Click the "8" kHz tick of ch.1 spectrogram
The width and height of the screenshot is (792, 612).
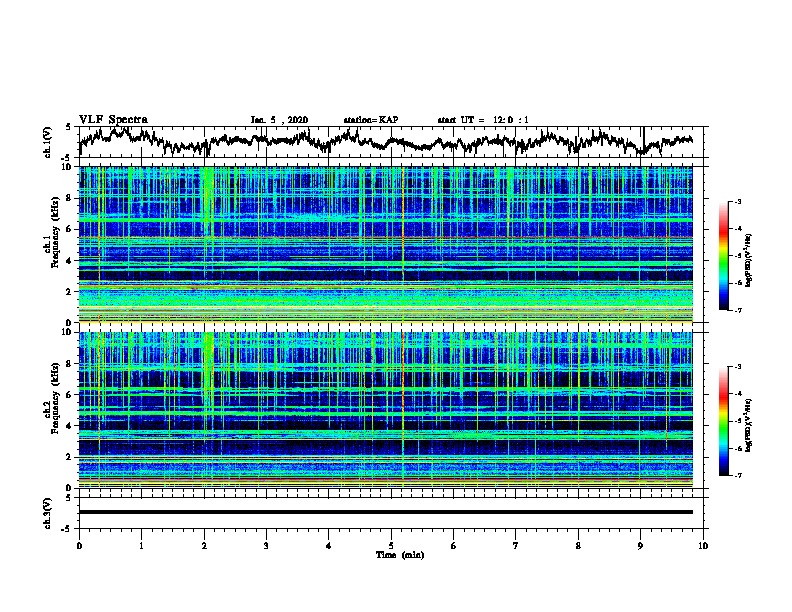(70, 198)
